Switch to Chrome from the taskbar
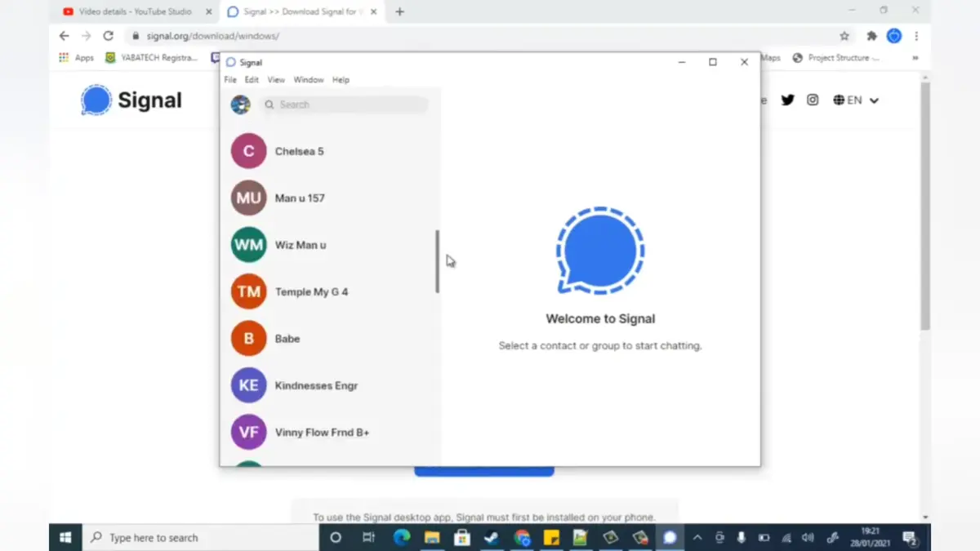 523,537
